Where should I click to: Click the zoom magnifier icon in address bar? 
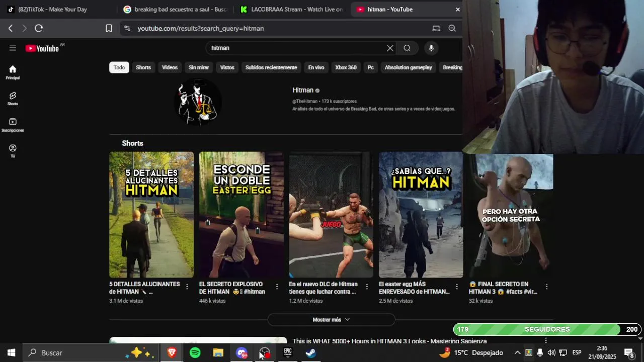click(452, 29)
